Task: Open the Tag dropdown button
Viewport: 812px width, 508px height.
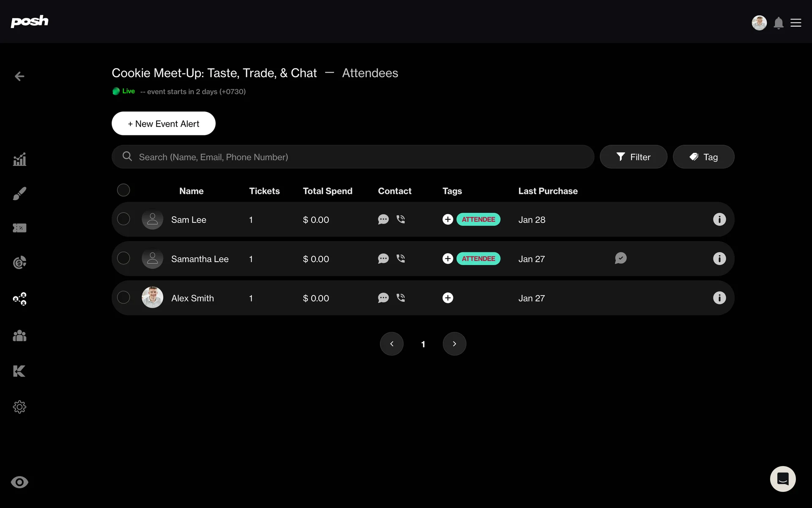Action: [x=703, y=157]
